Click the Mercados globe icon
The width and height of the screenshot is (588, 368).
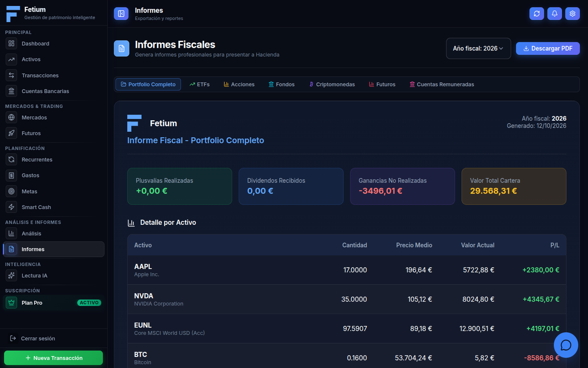click(11, 117)
